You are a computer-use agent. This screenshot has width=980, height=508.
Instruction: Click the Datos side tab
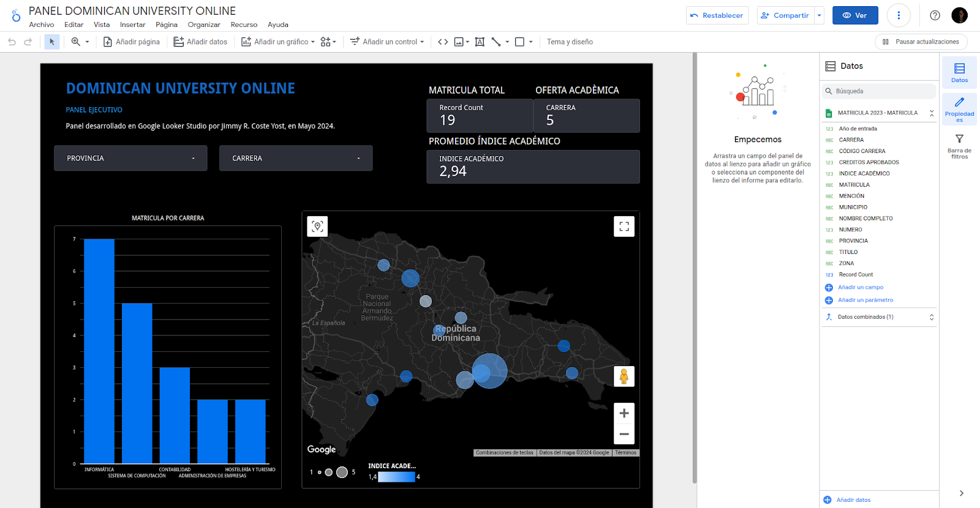pyautogui.click(x=959, y=72)
